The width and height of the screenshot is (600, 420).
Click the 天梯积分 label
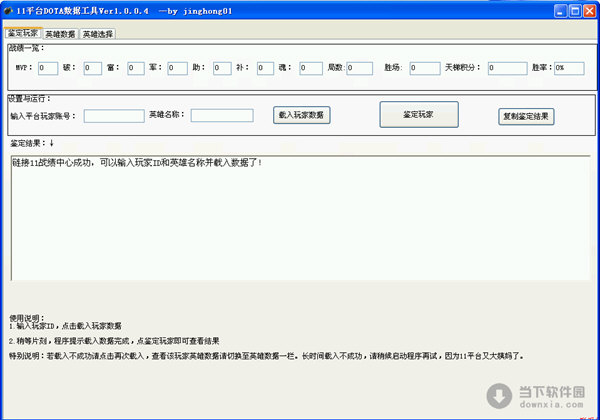coord(462,68)
